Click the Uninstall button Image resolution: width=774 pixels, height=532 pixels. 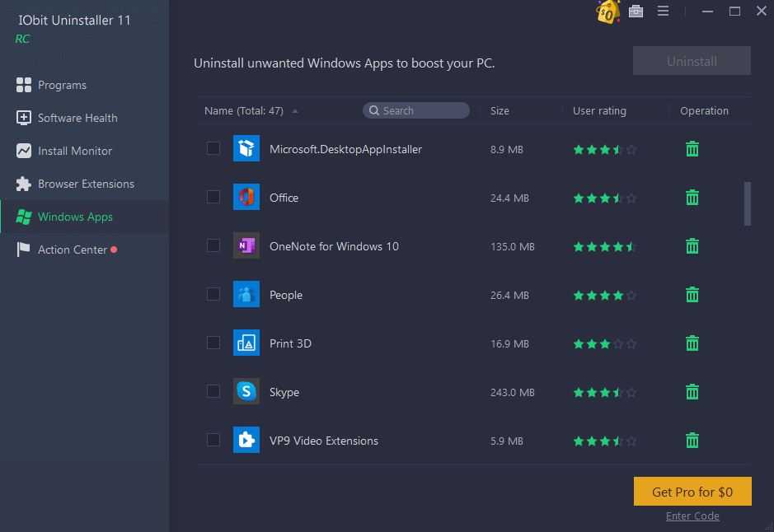[x=692, y=61]
